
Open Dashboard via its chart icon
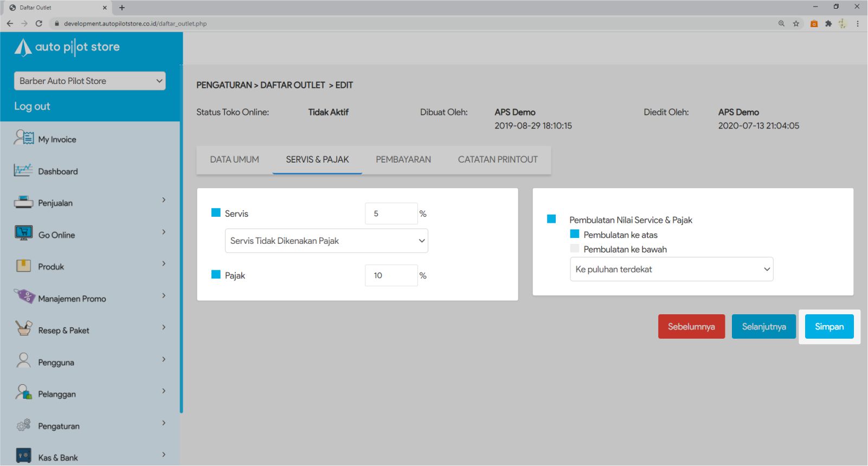pyautogui.click(x=23, y=170)
